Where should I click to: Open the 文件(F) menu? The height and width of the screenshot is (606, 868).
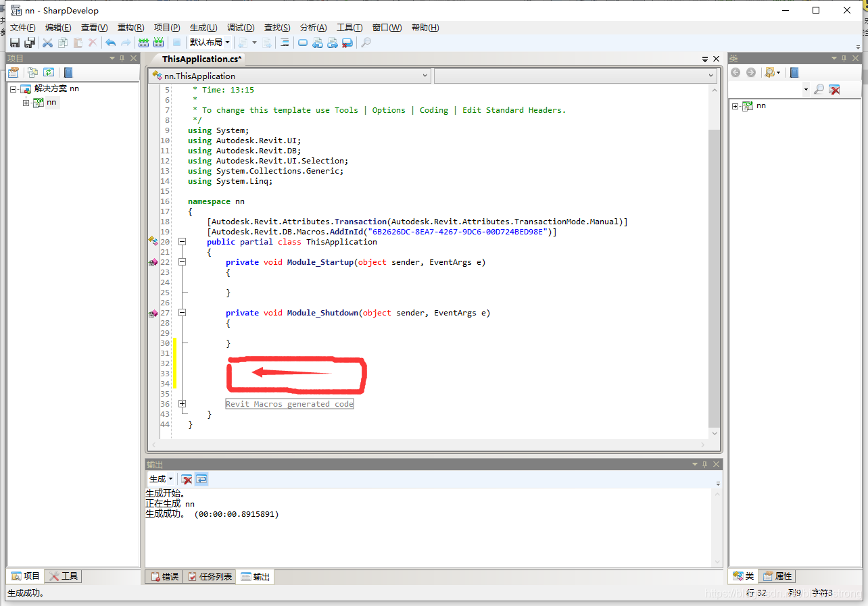point(22,28)
